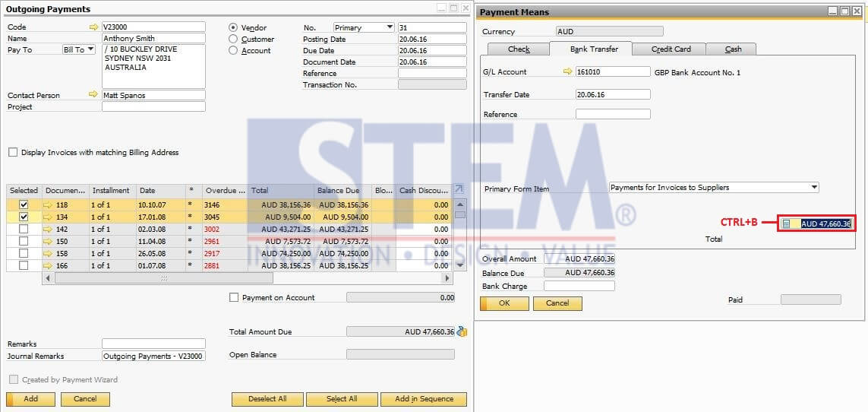The height and width of the screenshot is (412, 868).
Task: Click Cancel in Outgoing Payments window
Action: point(85,399)
